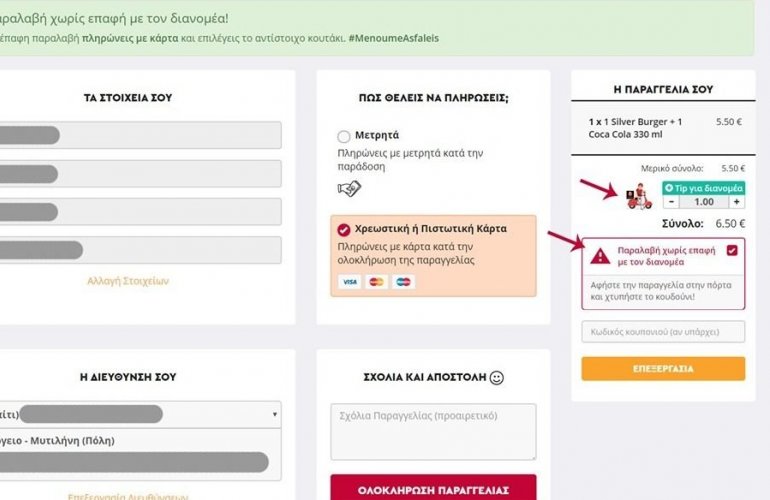Viewport: 770px width, 500px height.
Task: Click the smiley face next to ΣΧΟΛΙΑ ΚΑΙ ΑΠΟΣΤΟΛΗ
Action: click(497, 378)
